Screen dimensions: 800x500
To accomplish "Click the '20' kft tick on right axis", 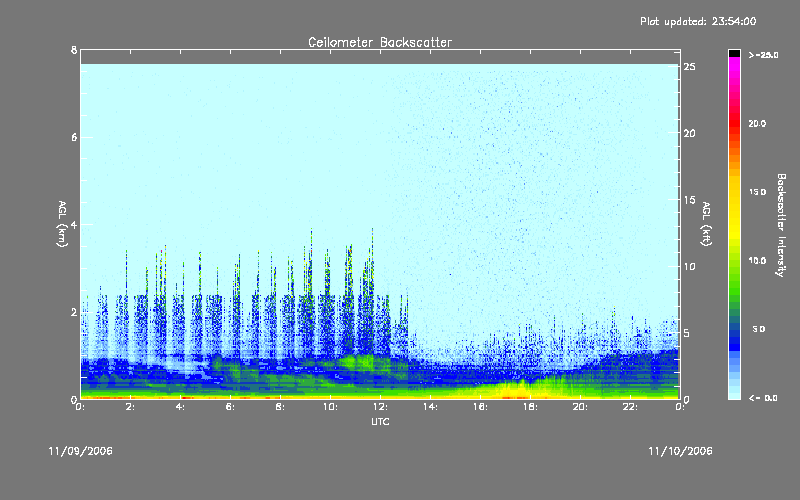I will (690, 133).
